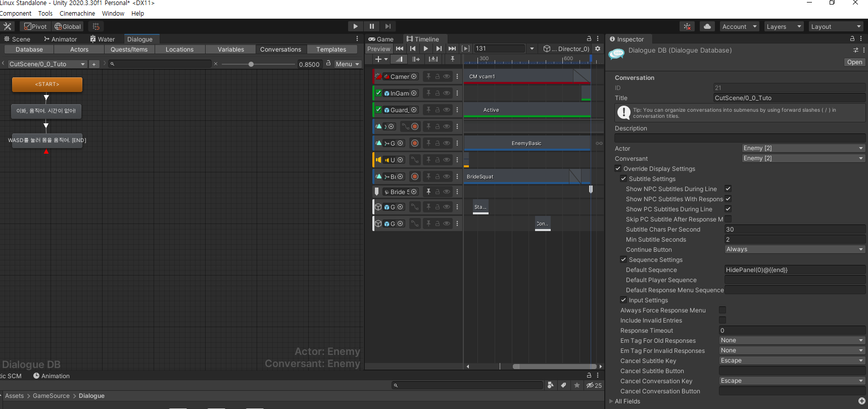Enable Skip PC Subtitle After Response Menu
The height and width of the screenshot is (409, 868).
(x=728, y=219)
